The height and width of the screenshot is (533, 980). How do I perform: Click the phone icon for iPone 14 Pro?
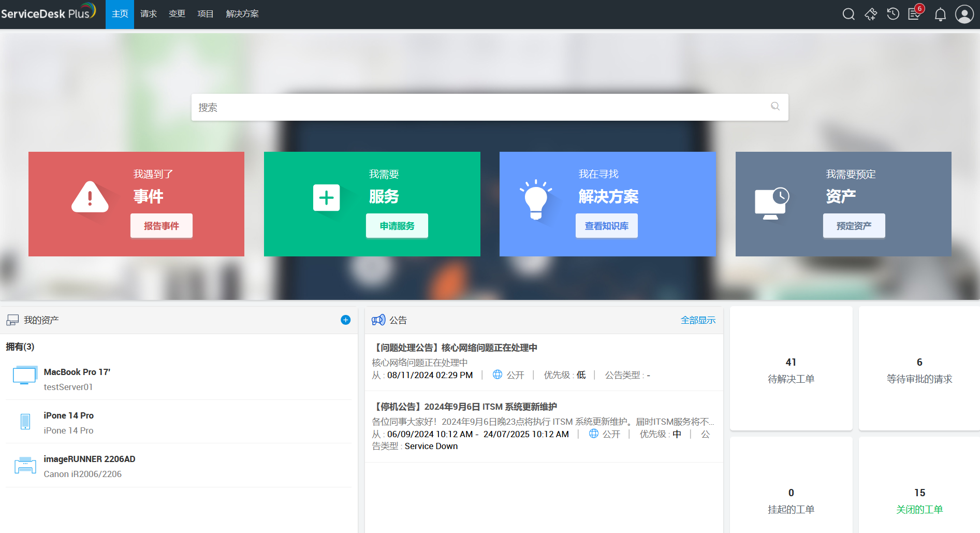[x=25, y=422]
